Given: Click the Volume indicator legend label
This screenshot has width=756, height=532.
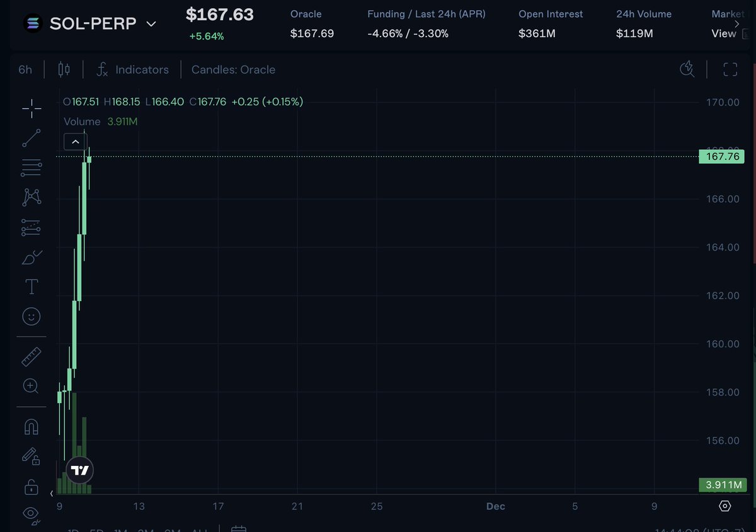Looking at the screenshot, I should (x=82, y=122).
